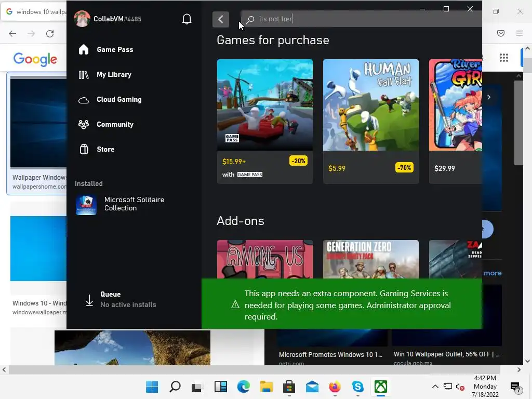The image size is (532, 399).
Task: Open notifications bell in Xbox app
Action: coord(187,19)
